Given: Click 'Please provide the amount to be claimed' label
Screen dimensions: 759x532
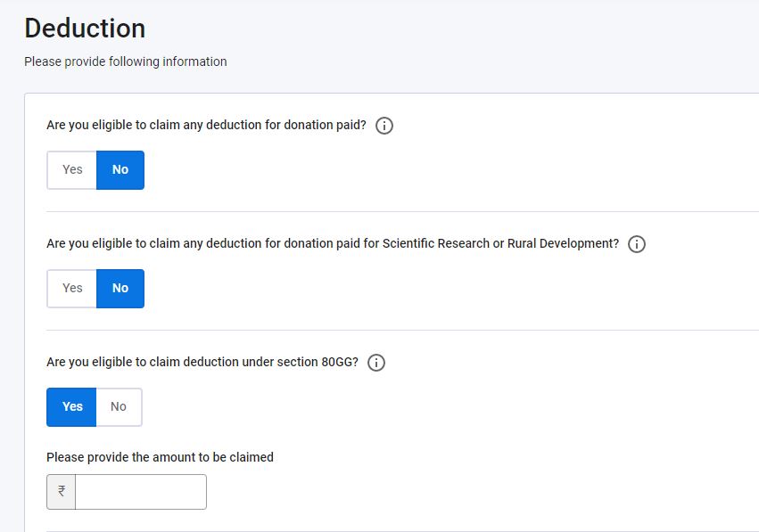Looking at the screenshot, I should 160,457.
